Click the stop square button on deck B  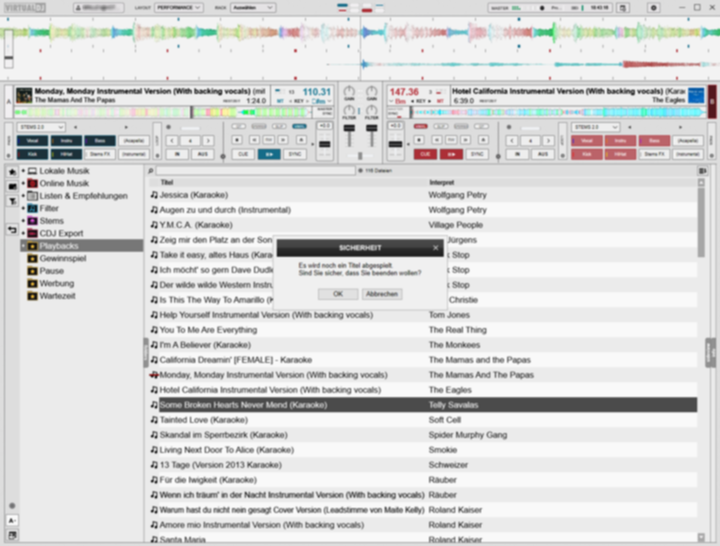pos(419,140)
